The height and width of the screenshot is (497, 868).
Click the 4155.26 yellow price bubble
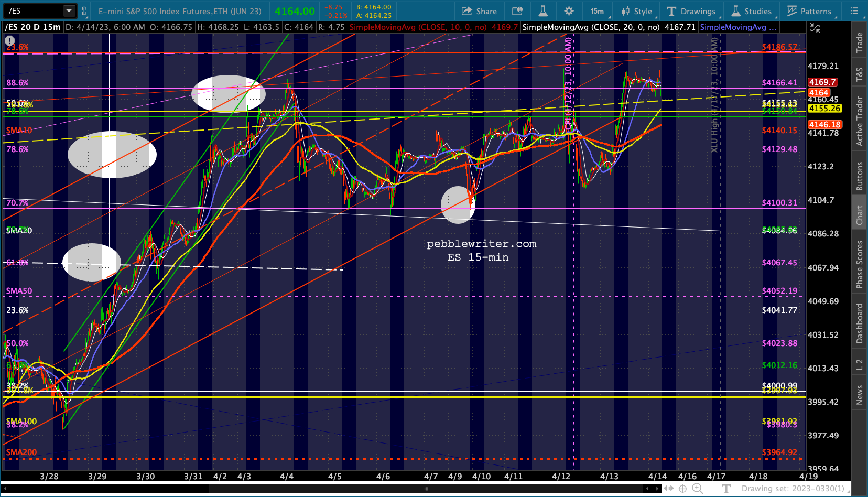pos(825,109)
